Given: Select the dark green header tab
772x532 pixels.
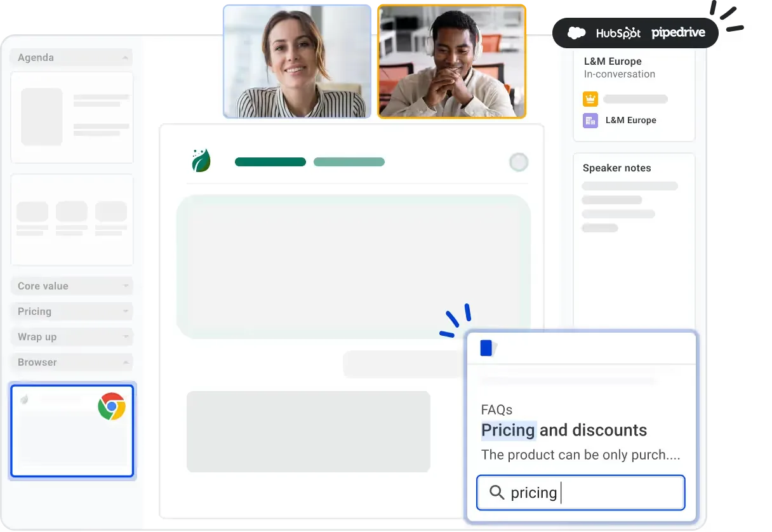Looking at the screenshot, I should (x=270, y=162).
